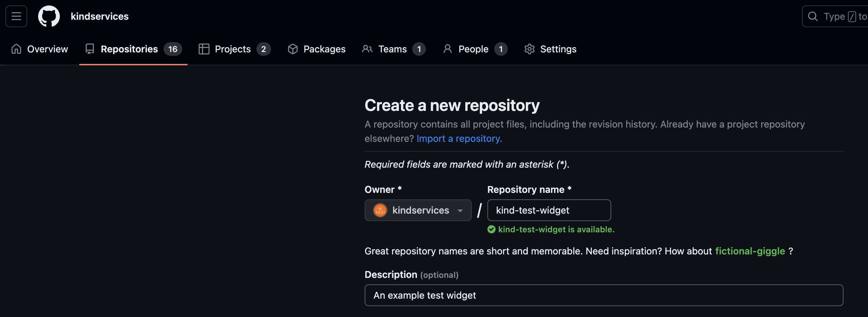This screenshot has height=317, width=868.
Task: Follow the Import a repository link
Action: coord(459,138)
